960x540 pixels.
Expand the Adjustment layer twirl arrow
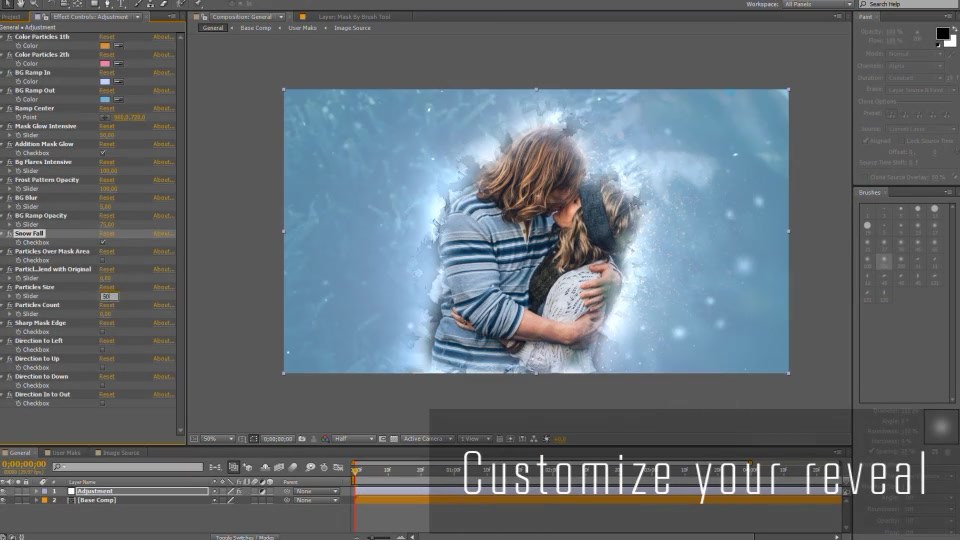pos(36,491)
